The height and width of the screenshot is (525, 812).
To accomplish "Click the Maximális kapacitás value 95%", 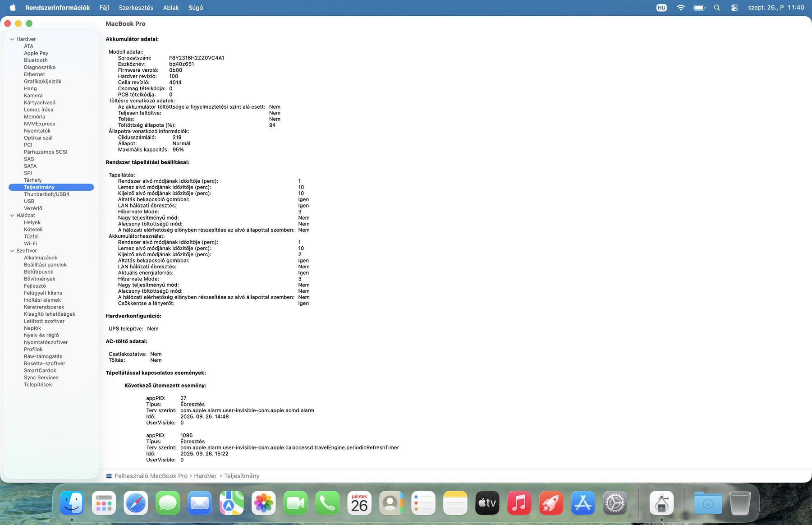I will 178,150.
